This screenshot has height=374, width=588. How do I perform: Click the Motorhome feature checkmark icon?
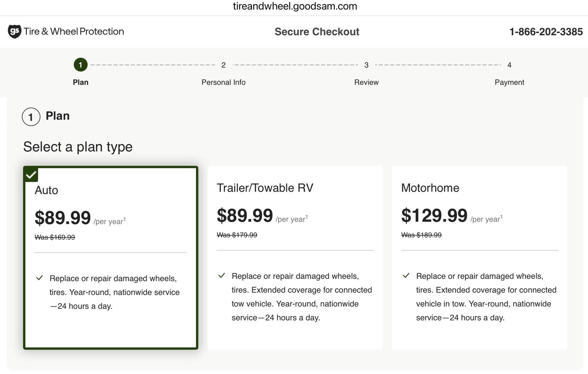click(x=406, y=276)
